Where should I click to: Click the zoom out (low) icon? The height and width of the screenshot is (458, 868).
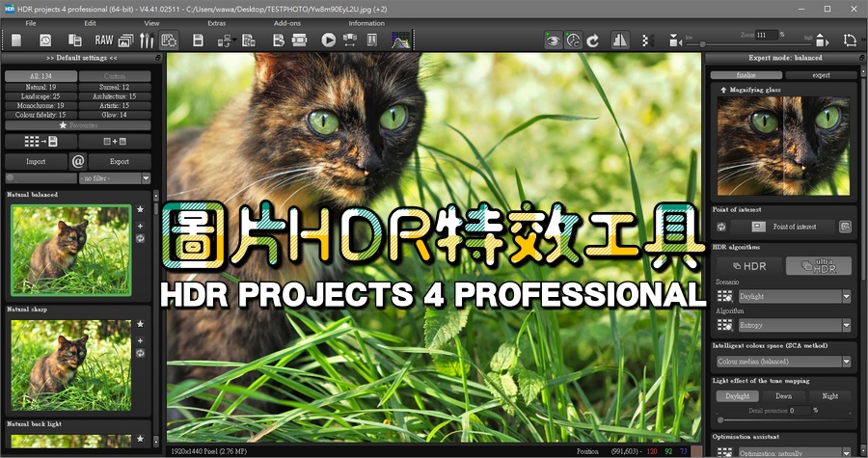click(675, 40)
